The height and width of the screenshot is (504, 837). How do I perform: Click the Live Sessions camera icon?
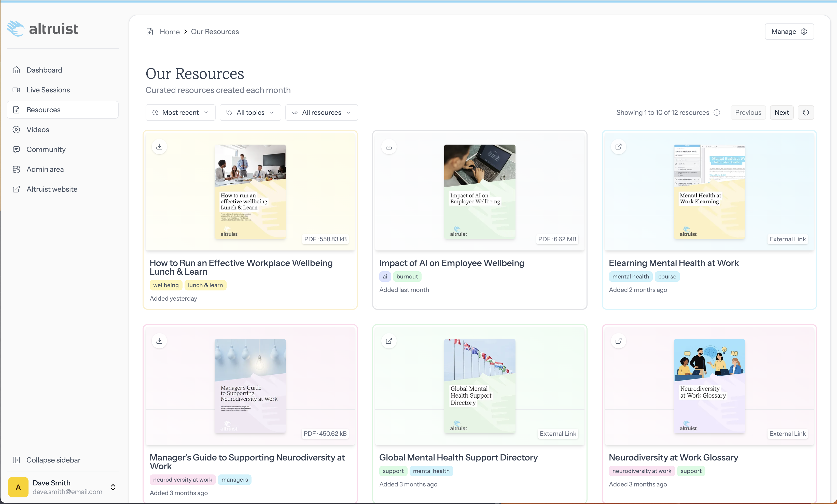(x=16, y=90)
